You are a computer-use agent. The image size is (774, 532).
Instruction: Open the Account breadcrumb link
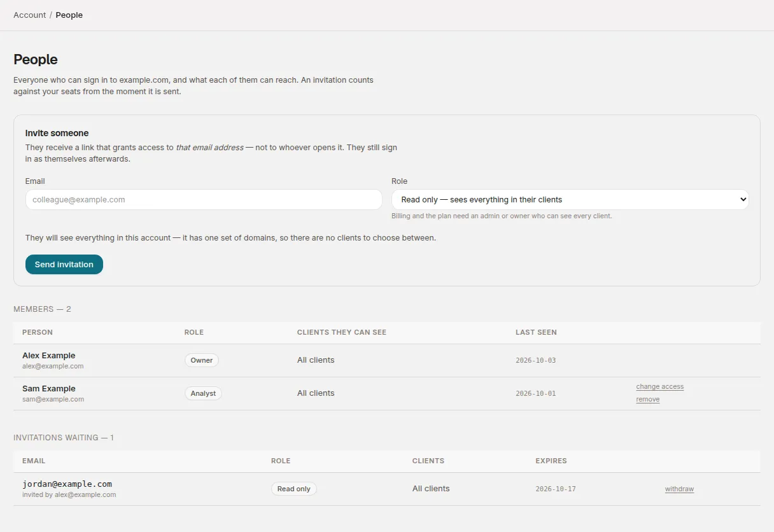[x=29, y=15]
